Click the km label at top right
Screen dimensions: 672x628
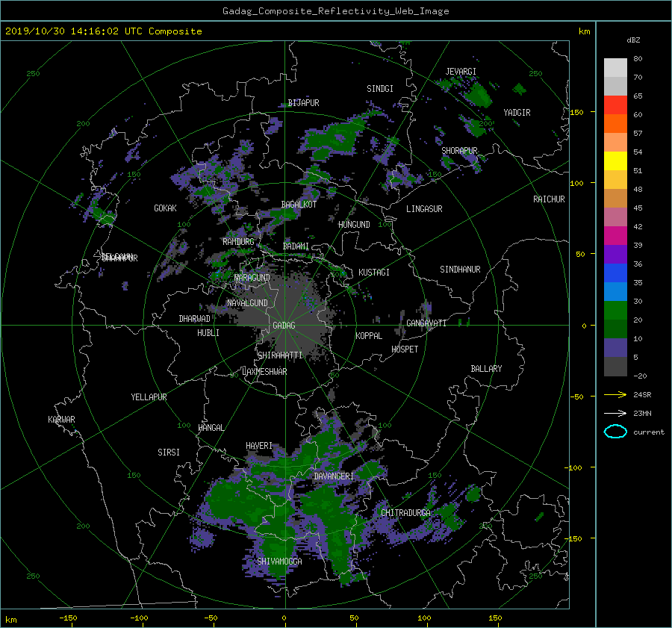tap(584, 31)
